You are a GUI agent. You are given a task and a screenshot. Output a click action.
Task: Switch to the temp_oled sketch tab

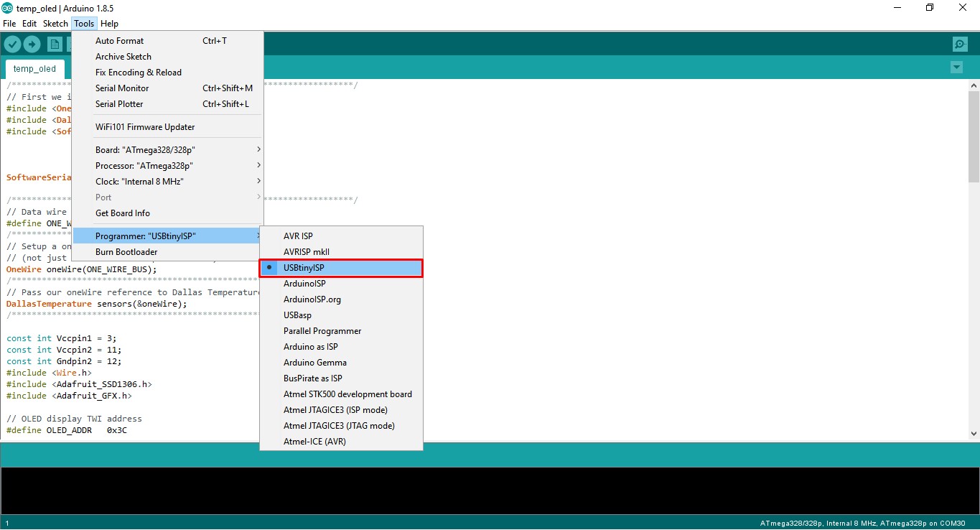point(34,69)
